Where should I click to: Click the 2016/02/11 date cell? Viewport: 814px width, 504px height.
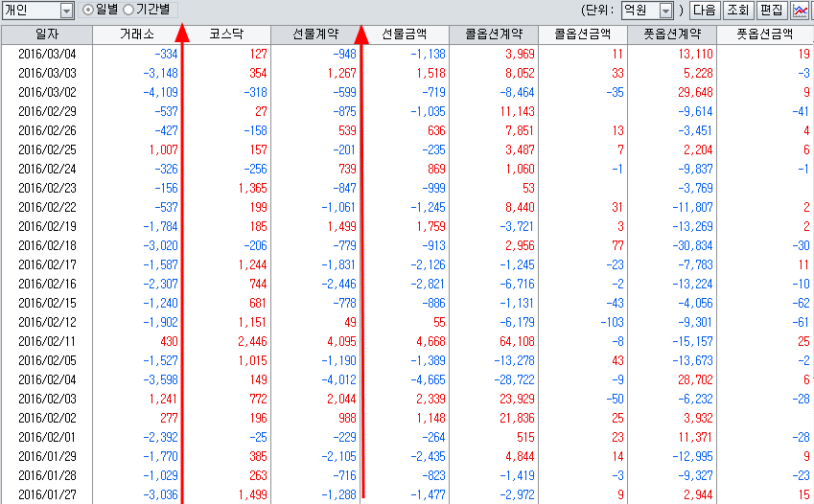click(46, 341)
